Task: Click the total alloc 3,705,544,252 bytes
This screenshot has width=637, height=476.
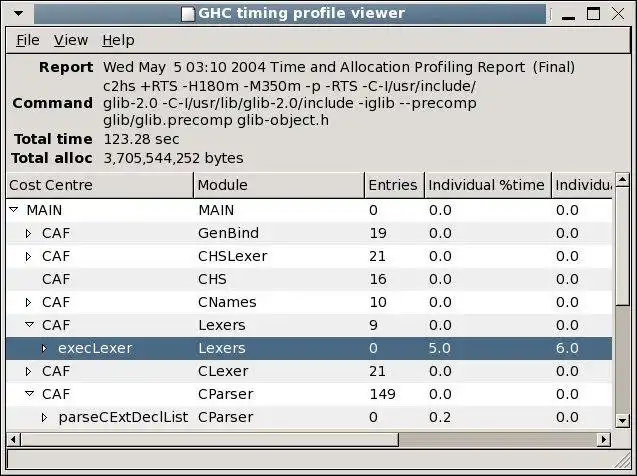Action: [173, 158]
